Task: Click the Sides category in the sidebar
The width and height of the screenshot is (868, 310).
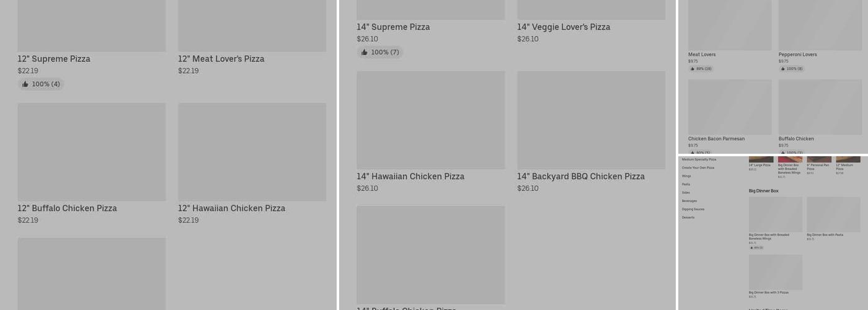Action: point(686,193)
